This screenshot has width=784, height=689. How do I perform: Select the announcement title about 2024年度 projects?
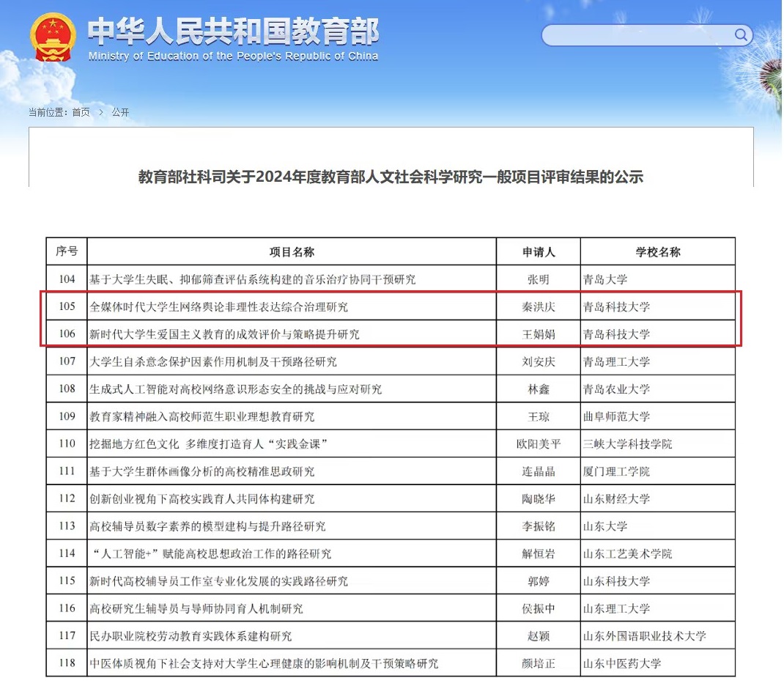pyautogui.click(x=391, y=177)
